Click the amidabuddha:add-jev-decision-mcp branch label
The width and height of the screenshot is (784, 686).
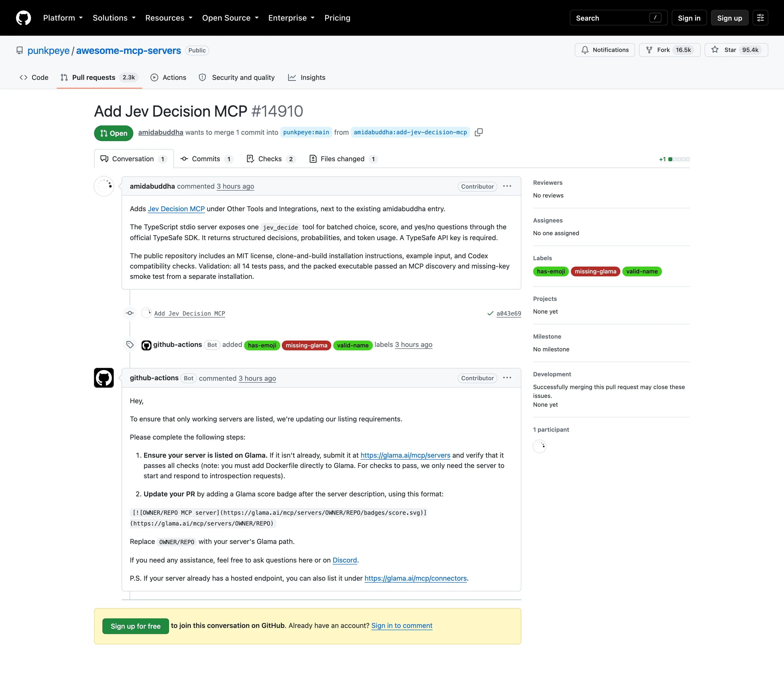click(410, 133)
